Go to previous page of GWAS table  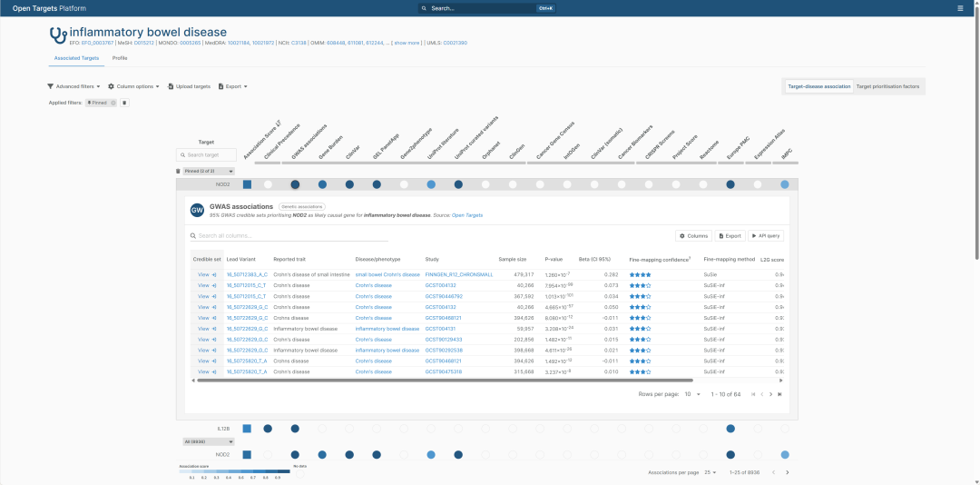coord(762,394)
